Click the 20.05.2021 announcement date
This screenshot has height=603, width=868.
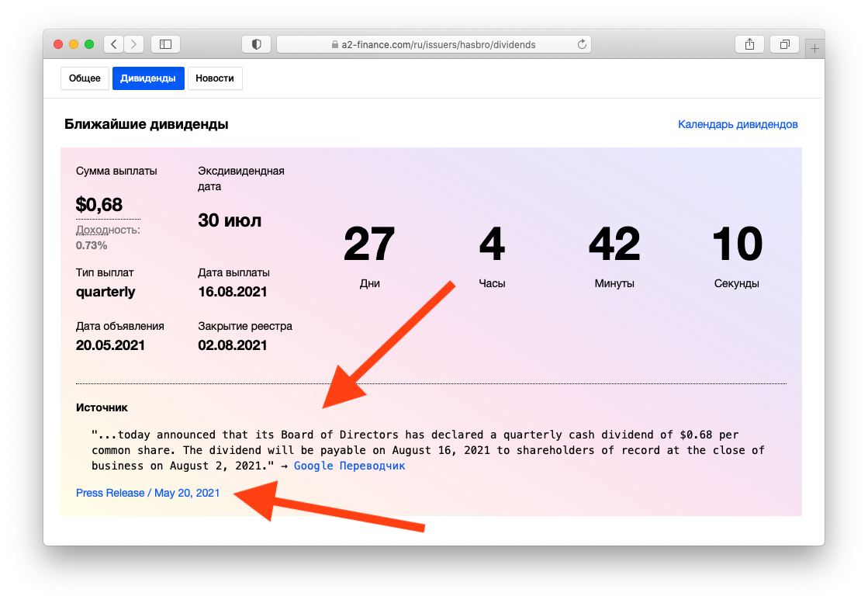(x=110, y=345)
